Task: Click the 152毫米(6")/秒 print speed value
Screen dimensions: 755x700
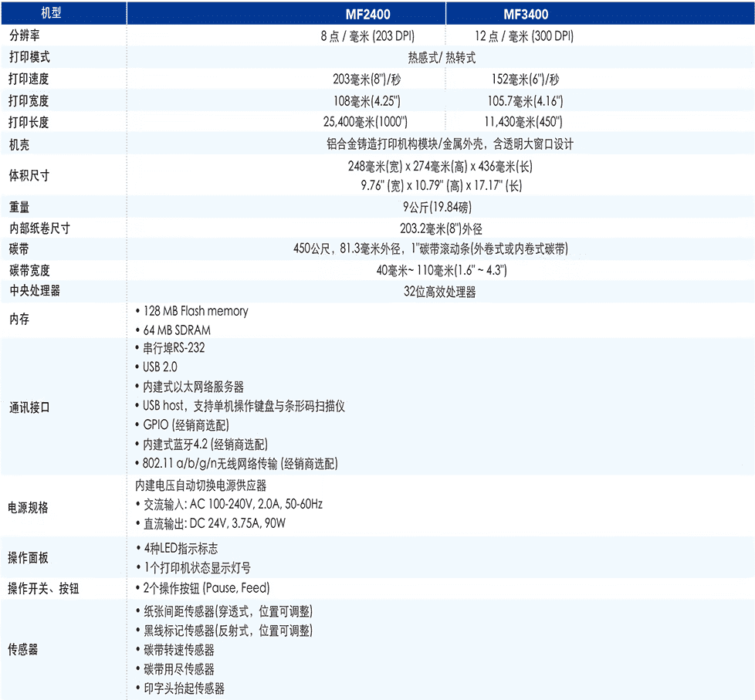Action: coord(525,79)
